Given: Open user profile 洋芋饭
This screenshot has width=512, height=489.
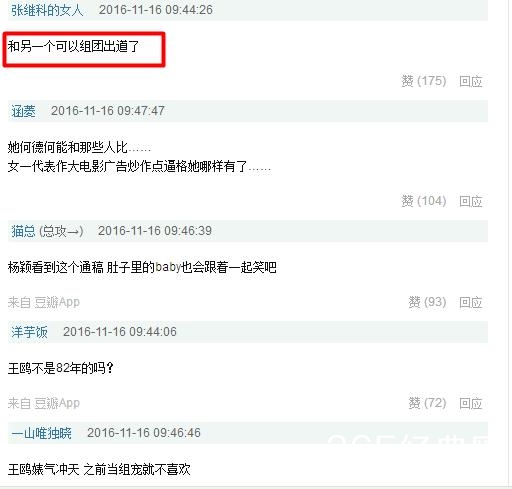Looking at the screenshot, I should point(29,332).
